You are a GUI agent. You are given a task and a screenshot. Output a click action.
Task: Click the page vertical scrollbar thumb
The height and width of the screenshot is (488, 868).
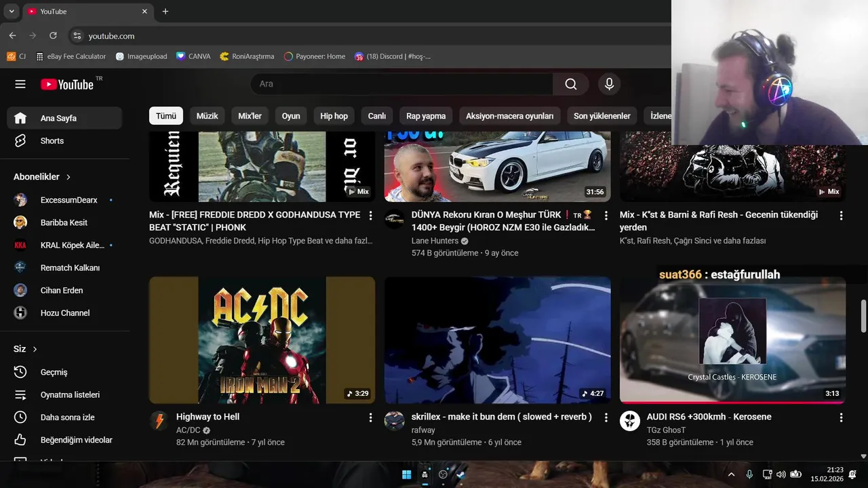pos(863,316)
